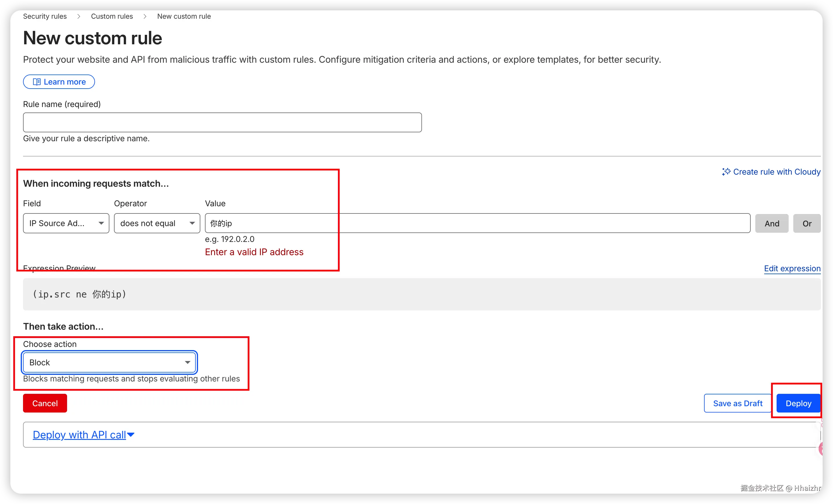Open the Edit expression link
Image resolution: width=833 pixels, height=504 pixels.
[792, 268]
